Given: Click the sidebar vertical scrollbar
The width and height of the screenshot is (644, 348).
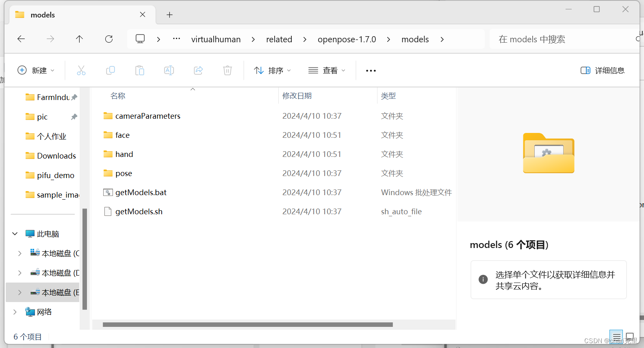Looking at the screenshot, I should (x=85, y=259).
